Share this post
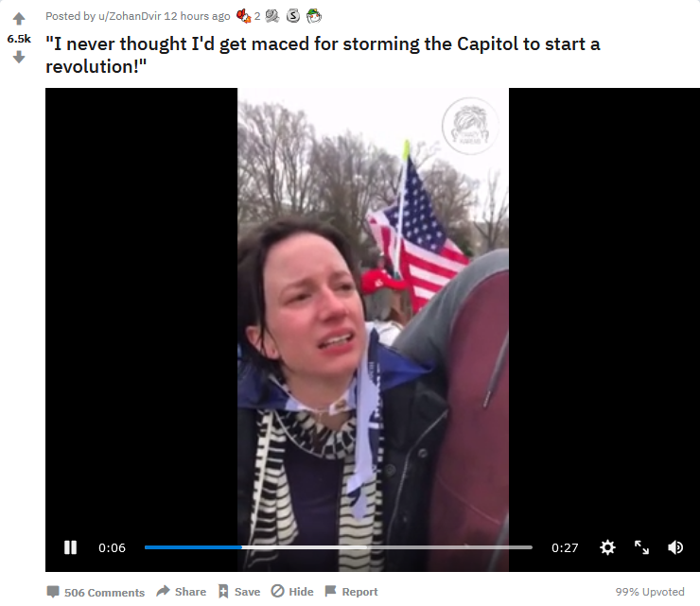 [182, 592]
